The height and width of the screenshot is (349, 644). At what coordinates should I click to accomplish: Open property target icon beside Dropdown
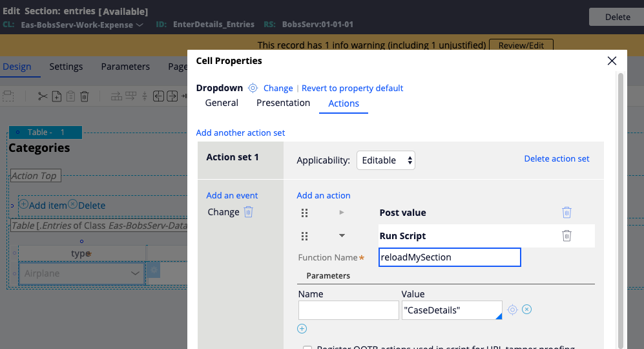click(x=253, y=88)
